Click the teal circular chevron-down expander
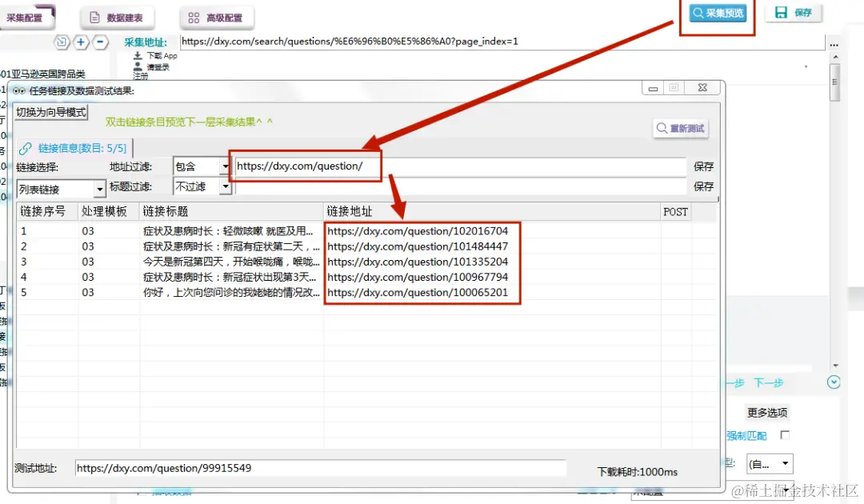 click(834, 382)
